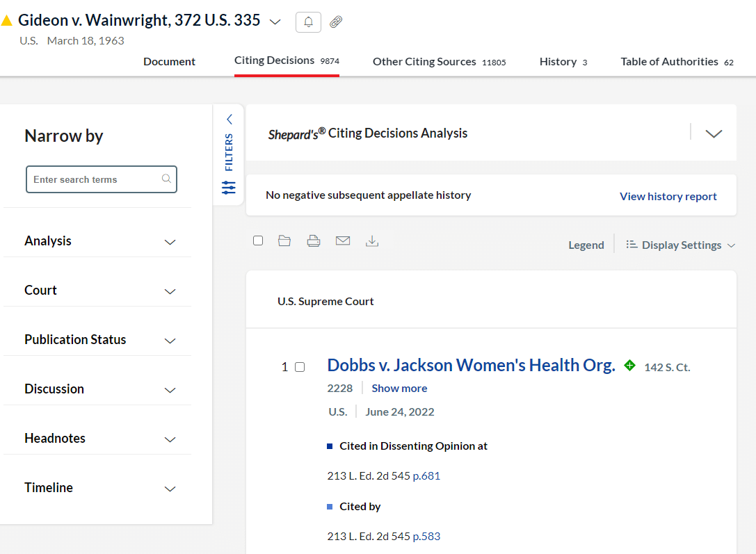Click the email envelope icon

343,241
